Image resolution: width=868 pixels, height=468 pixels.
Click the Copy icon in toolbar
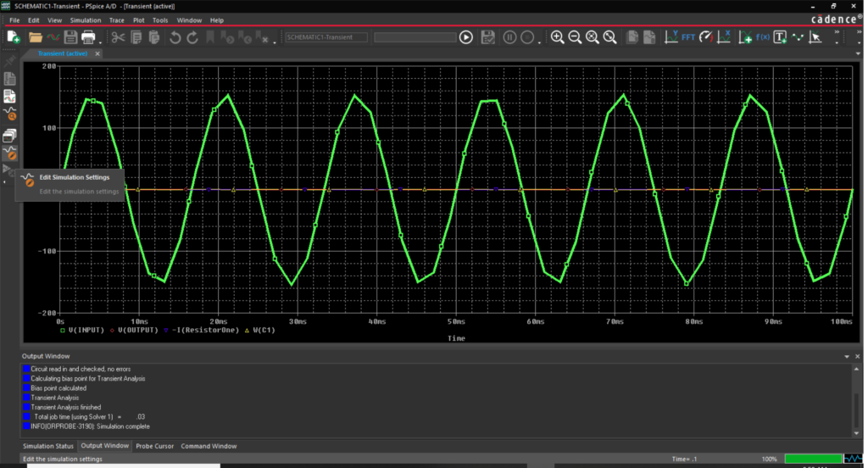click(136, 37)
